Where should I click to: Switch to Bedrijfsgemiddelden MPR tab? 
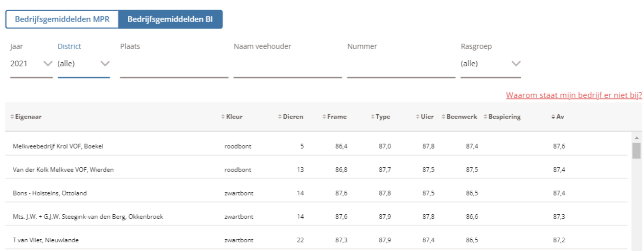62,19
